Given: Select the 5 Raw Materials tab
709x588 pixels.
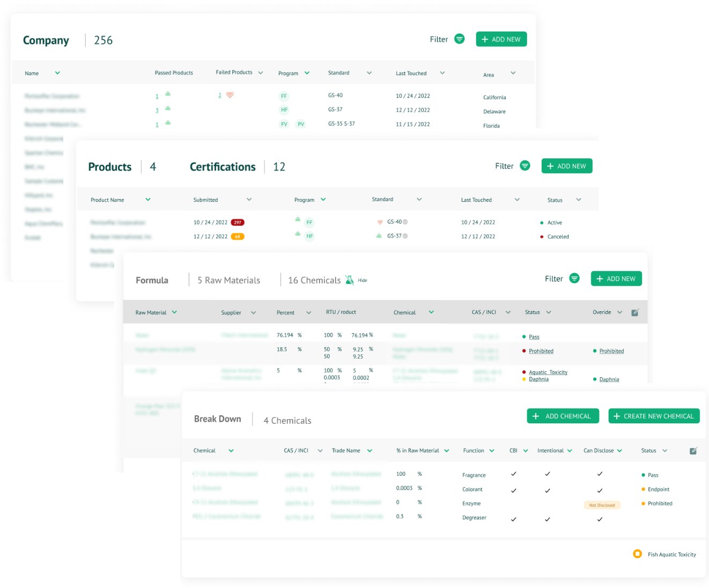Looking at the screenshot, I should point(228,280).
